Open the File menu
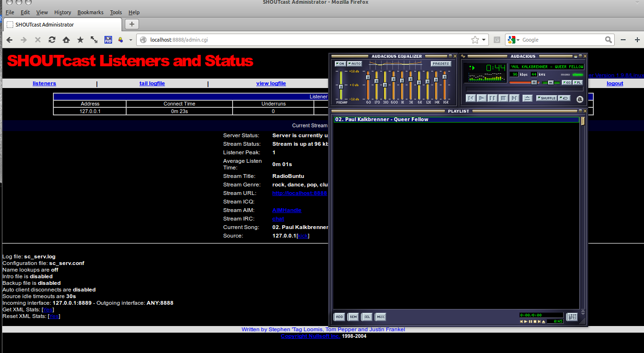Image resolution: width=644 pixels, height=353 pixels. coord(10,12)
